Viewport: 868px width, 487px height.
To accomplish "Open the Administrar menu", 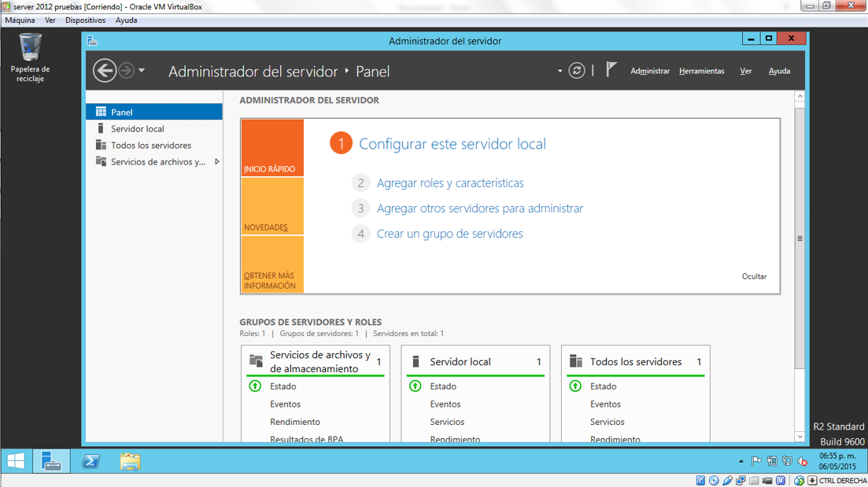I will tap(649, 71).
